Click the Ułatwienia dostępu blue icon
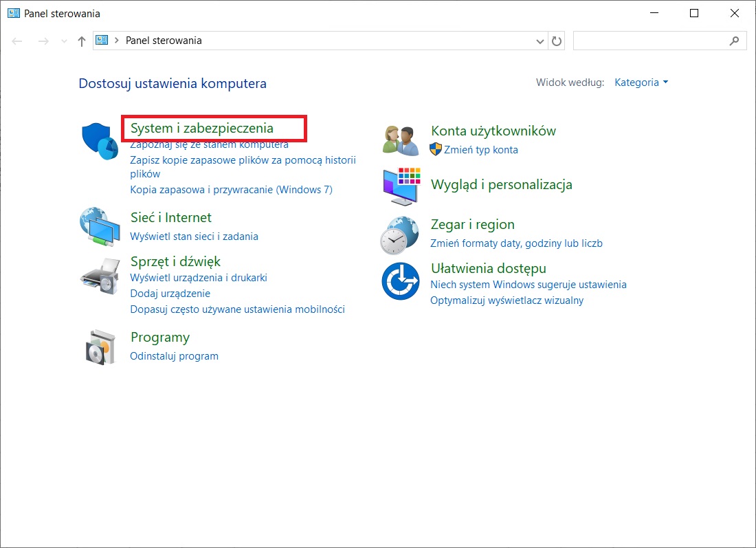756x548 pixels. 401,281
